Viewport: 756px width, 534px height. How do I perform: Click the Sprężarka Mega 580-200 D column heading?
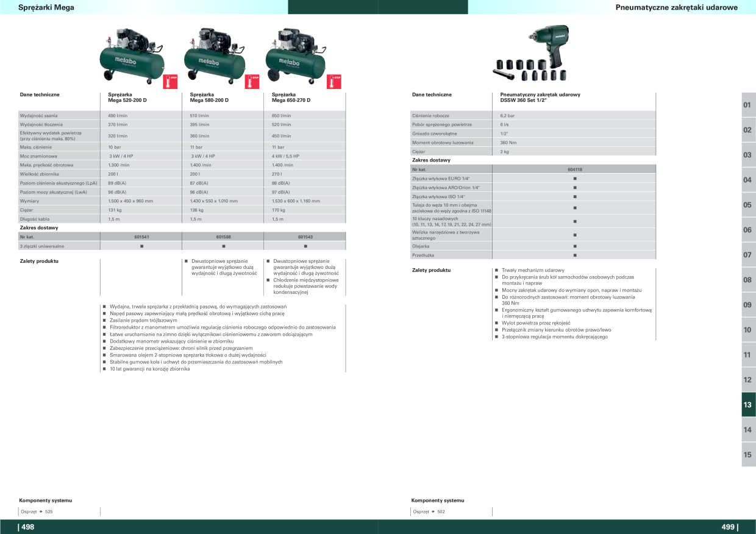pos(209,98)
